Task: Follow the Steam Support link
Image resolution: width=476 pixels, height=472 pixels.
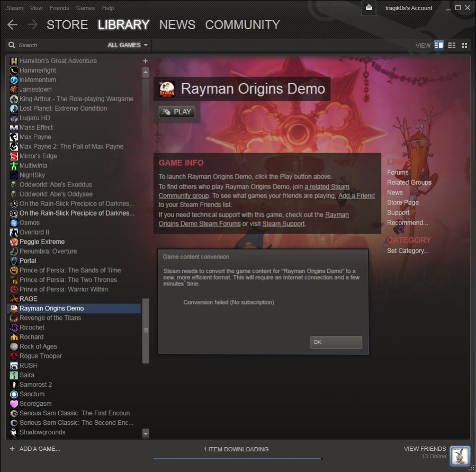Action: [283, 224]
